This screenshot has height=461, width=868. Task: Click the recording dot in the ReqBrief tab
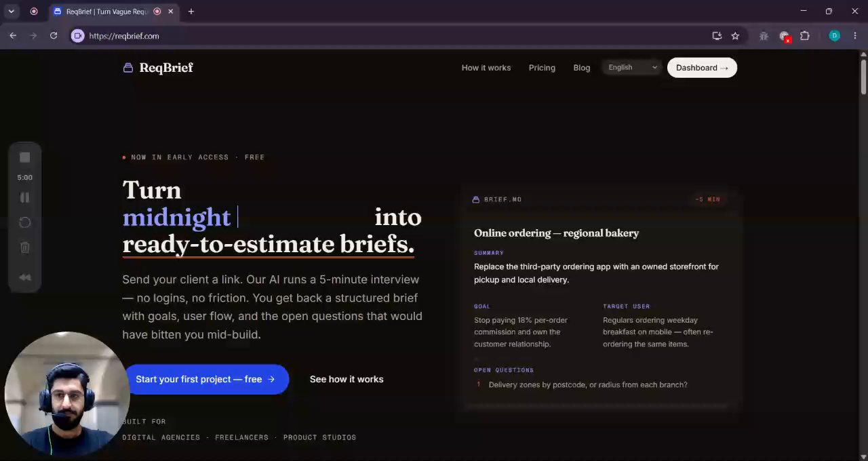point(157,12)
